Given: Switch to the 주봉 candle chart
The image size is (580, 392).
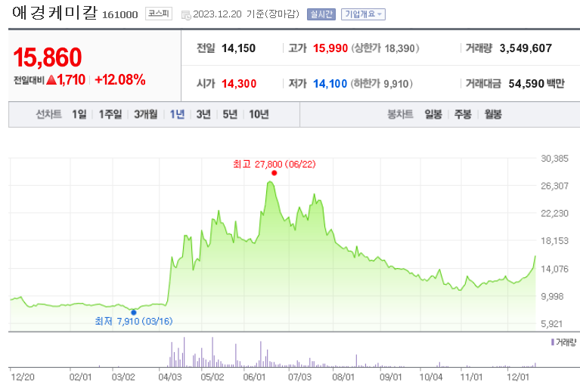Looking at the screenshot, I should coord(463,114).
